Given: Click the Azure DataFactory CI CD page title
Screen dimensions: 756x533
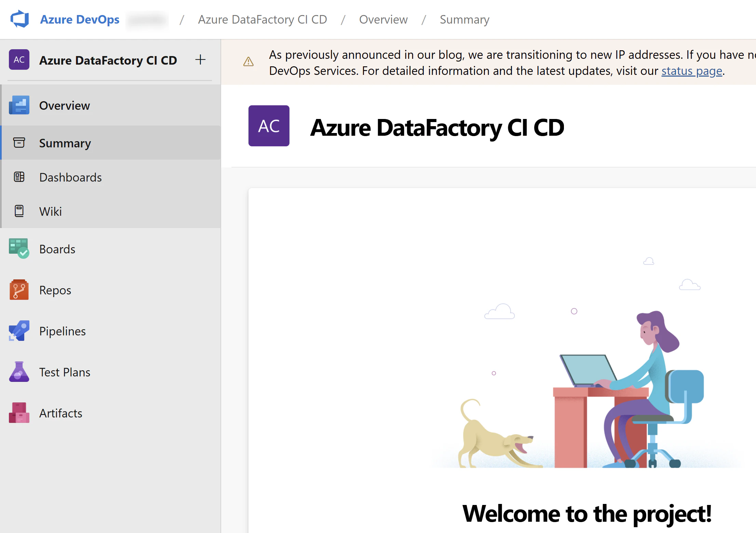Looking at the screenshot, I should pos(437,127).
